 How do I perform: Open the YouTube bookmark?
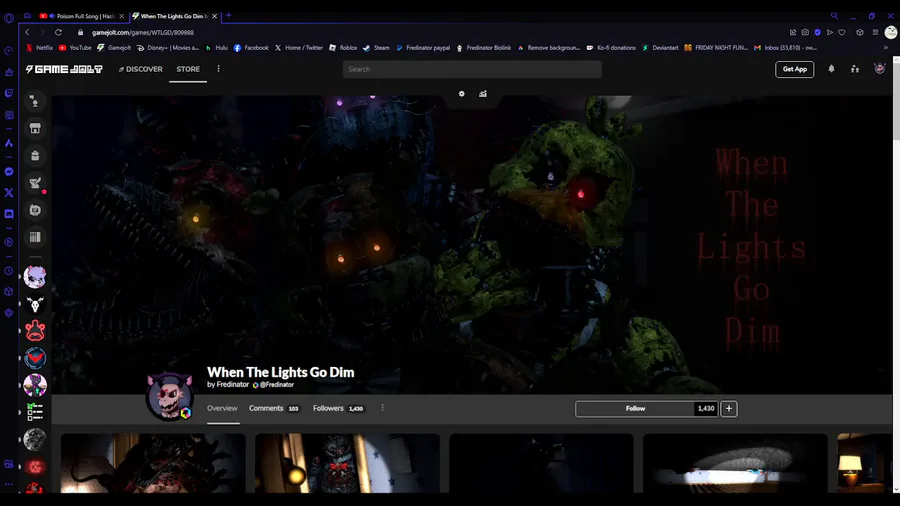75,48
